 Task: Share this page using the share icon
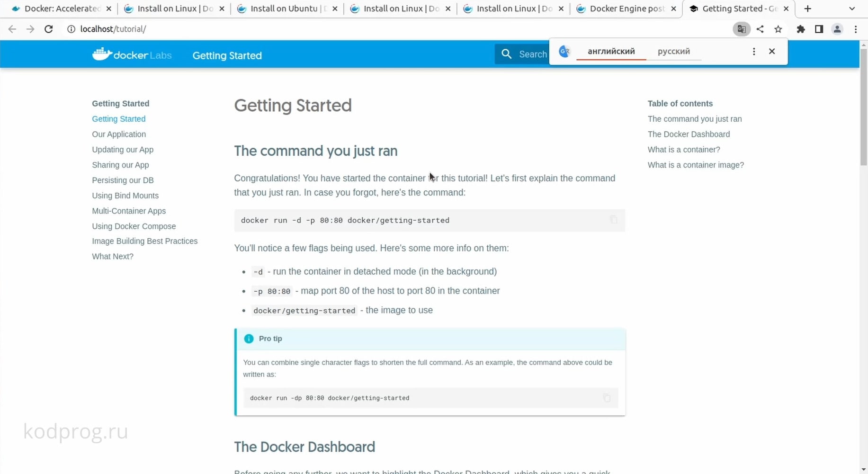click(760, 29)
